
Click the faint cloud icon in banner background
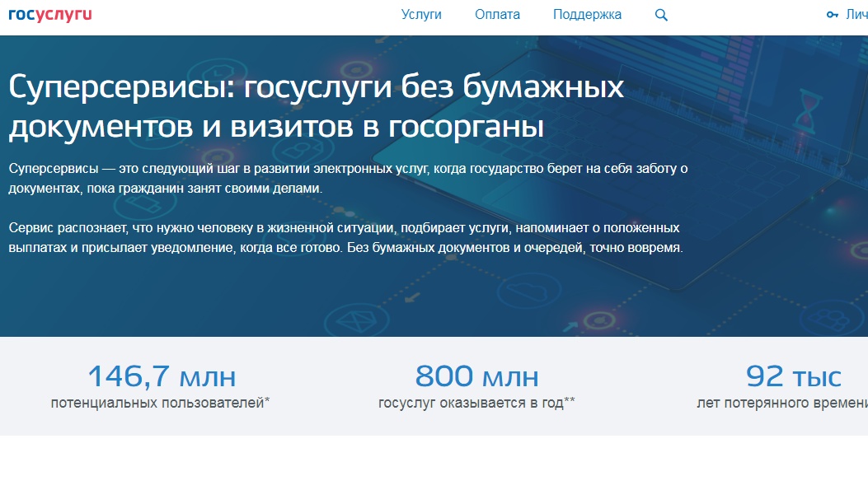(523, 291)
